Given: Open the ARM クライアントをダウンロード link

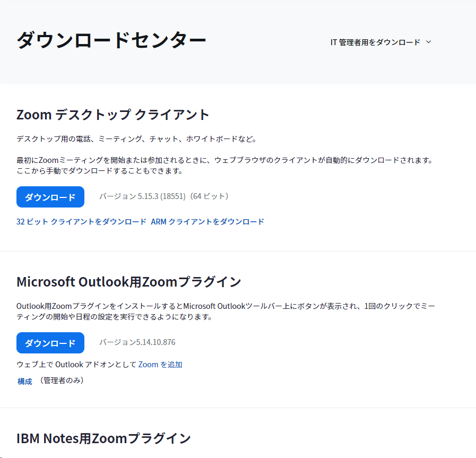Looking at the screenshot, I should coord(207,222).
